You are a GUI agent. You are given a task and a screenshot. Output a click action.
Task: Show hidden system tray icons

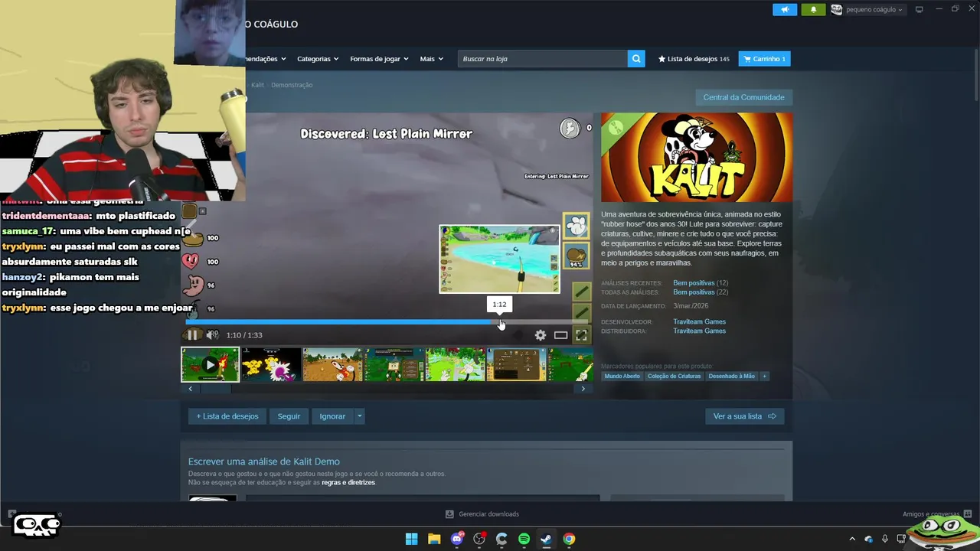pyautogui.click(x=852, y=539)
